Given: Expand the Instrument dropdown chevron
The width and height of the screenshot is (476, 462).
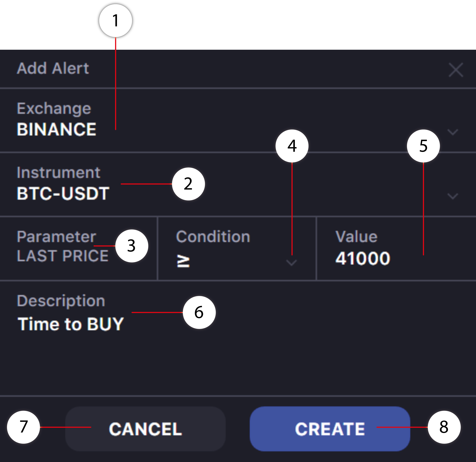Looking at the screenshot, I should [453, 196].
